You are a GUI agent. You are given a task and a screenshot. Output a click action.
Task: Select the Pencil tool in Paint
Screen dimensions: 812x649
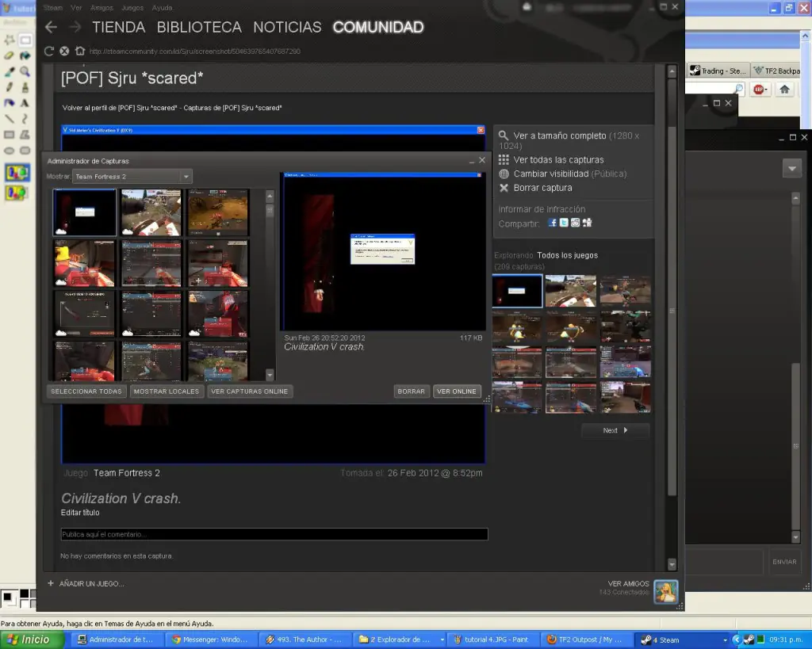[10, 87]
